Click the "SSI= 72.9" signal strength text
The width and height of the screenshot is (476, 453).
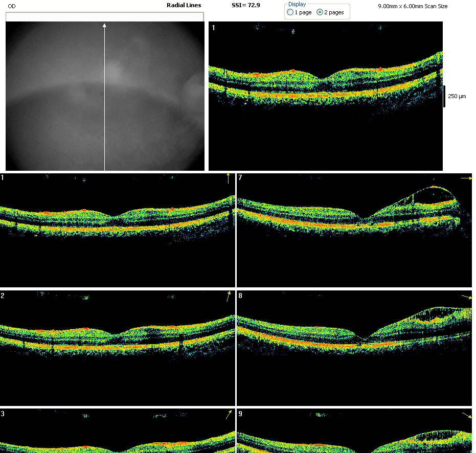[246, 5]
